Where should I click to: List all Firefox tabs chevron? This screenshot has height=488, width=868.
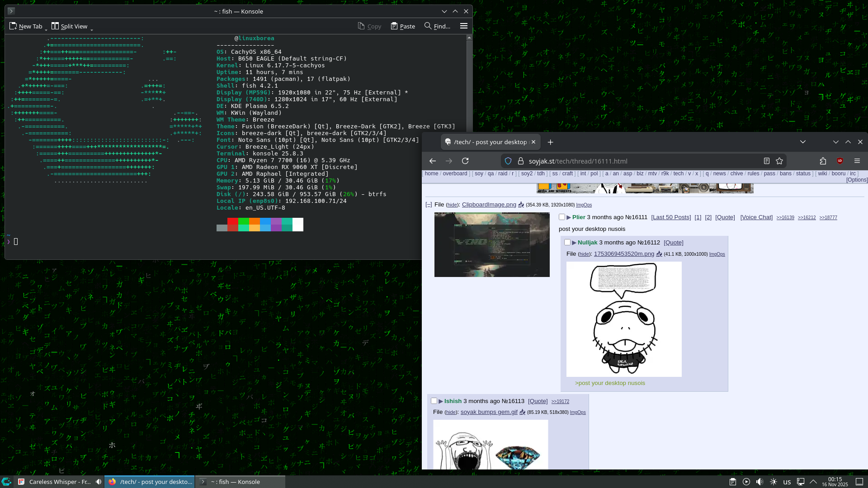(803, 142)
